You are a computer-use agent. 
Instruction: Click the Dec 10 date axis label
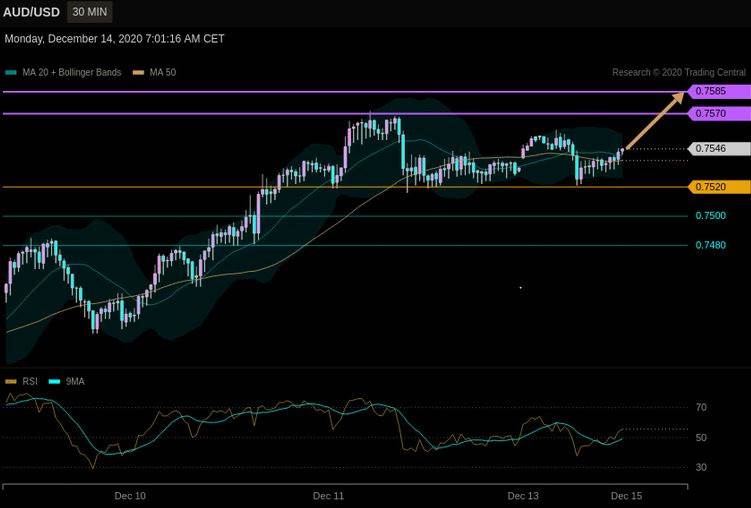tap(130, 496)
